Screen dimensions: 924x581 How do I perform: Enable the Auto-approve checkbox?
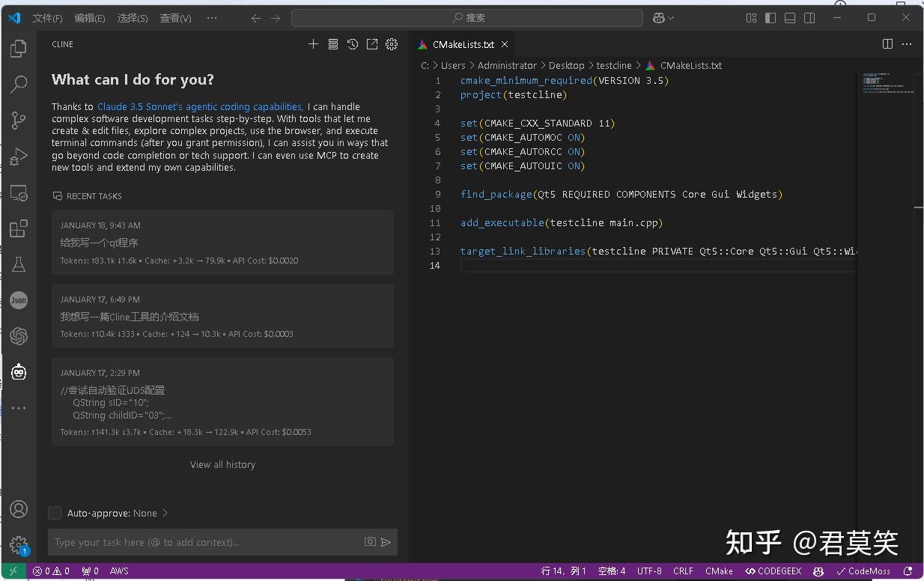coord(55,513)
